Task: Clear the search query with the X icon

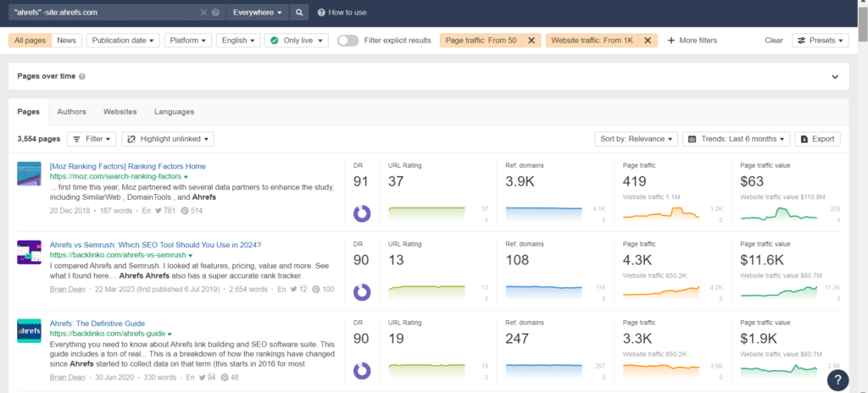Action: pyautogui.click(x=203, y=13)
